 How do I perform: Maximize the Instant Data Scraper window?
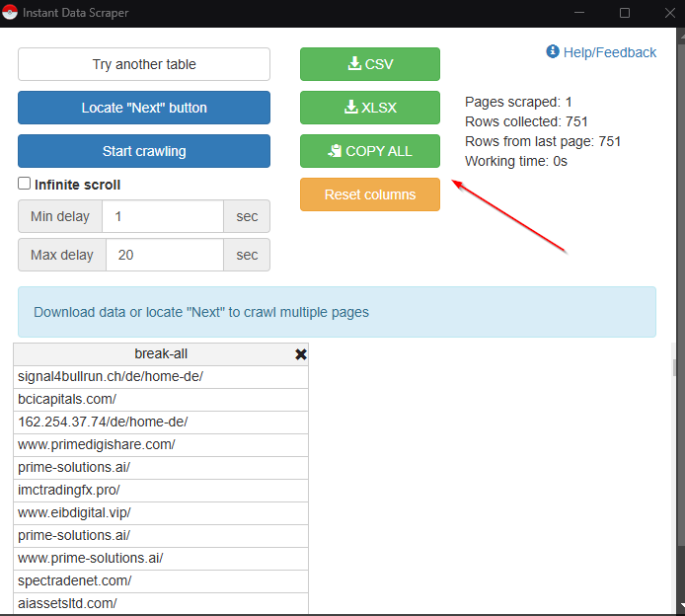625,13
